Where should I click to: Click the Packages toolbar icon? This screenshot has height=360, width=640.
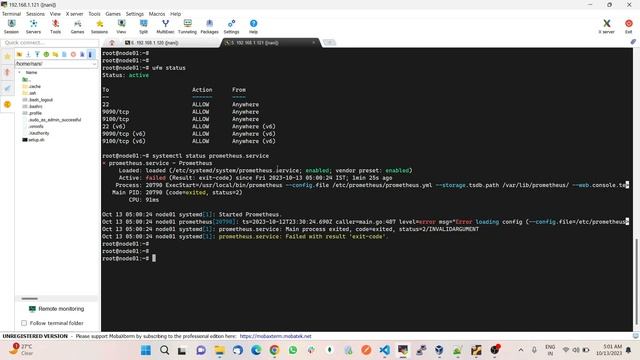coord(209,27)
